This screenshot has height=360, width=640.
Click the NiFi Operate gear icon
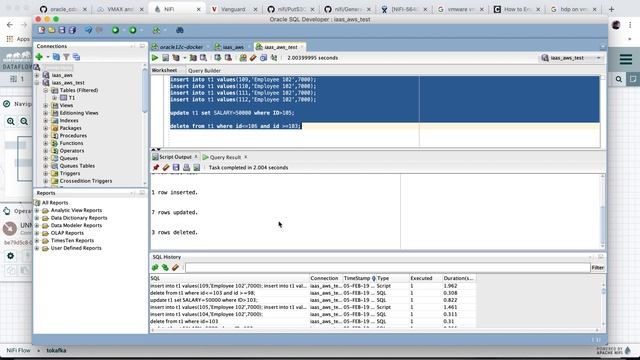tap(11, 256)
